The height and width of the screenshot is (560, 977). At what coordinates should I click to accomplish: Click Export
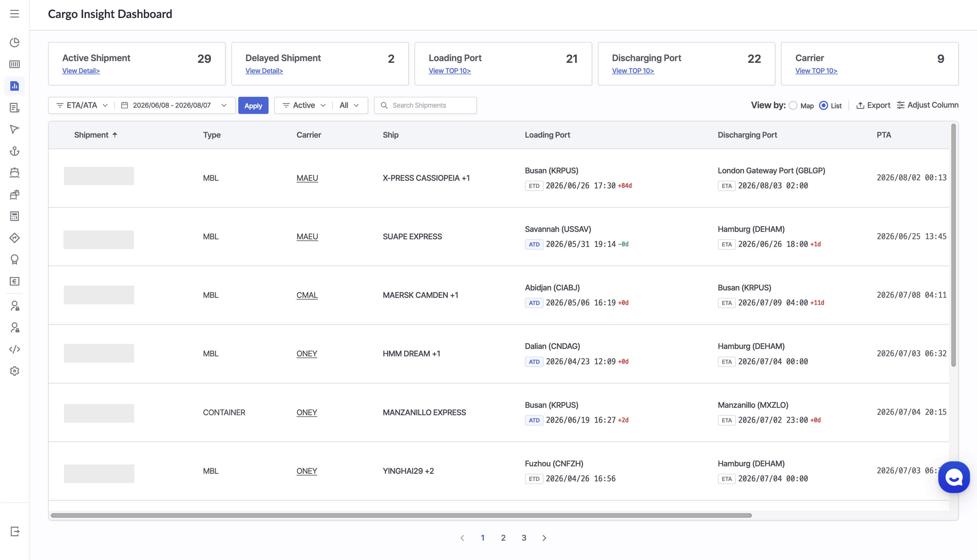pyautogui.click(x=873, y=105)
